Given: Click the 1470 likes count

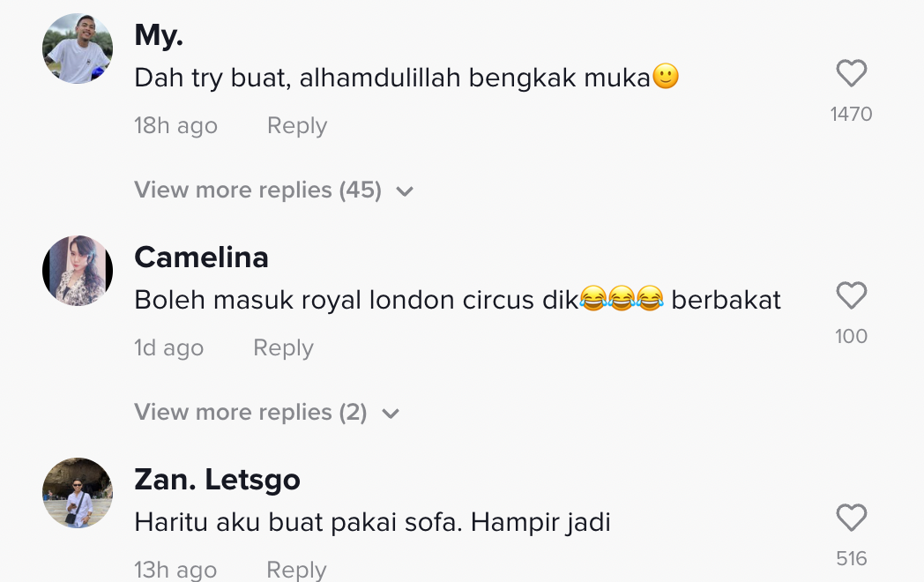Looking at the screenshot, I should (851, 115).
